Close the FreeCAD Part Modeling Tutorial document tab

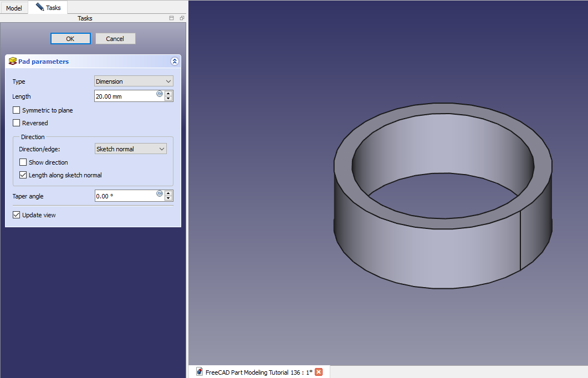tap(319, 372)
